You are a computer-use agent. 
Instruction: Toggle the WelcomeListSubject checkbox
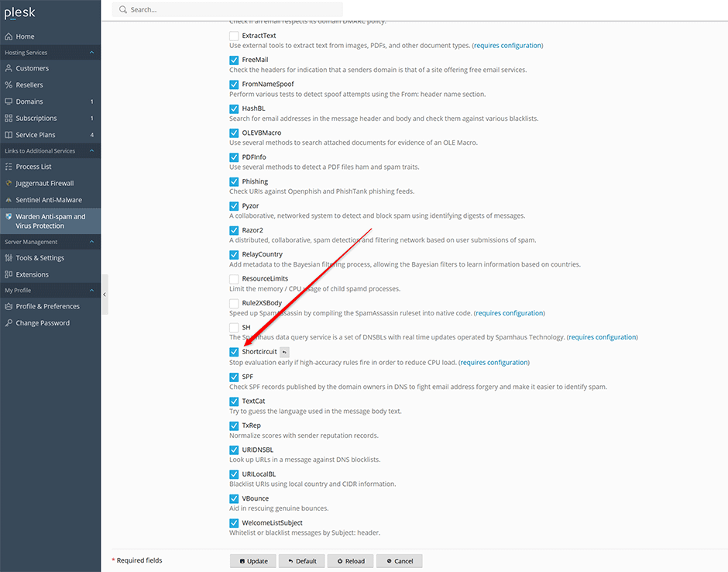(x=234, y=523)
